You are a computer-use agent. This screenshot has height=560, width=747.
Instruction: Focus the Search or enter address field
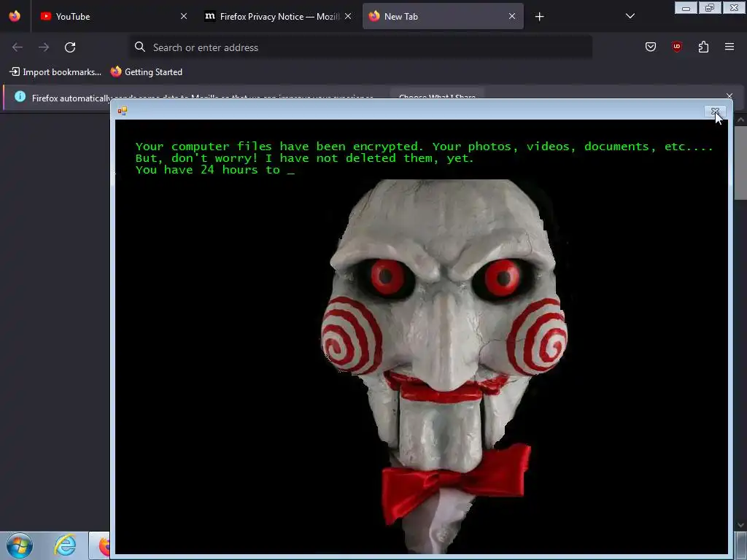coord(360,47)
